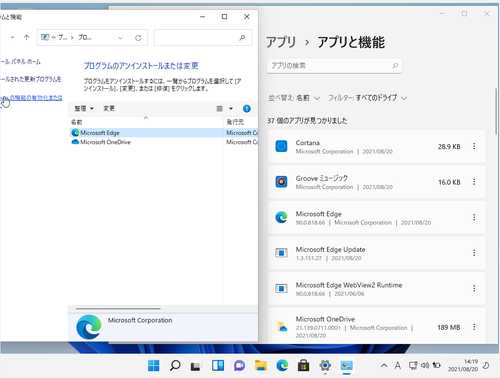Click the Settings window vertical scrollbar
Image resolution: width=500 pixels, height=378 pixels.
click(x=496, y=111)
